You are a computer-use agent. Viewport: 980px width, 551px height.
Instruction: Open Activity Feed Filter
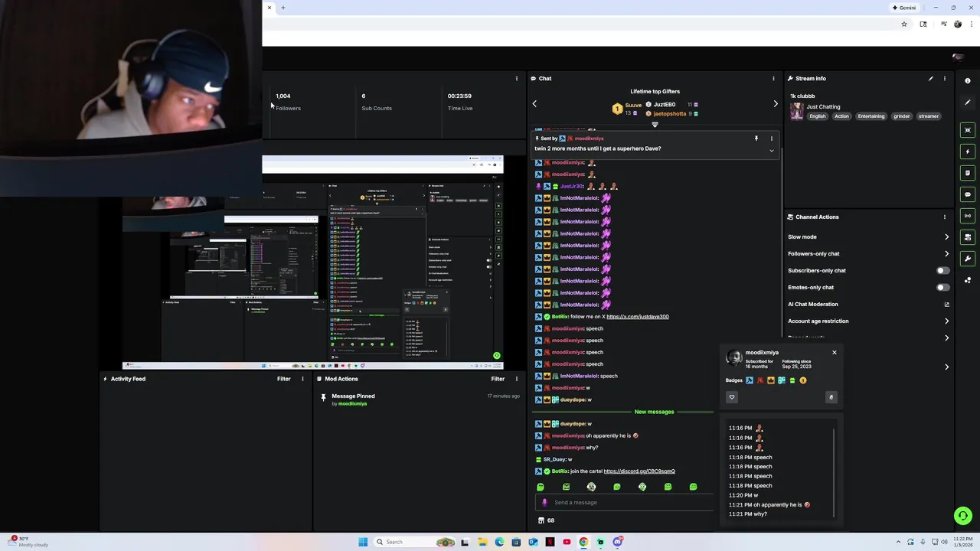pos(283,379)
